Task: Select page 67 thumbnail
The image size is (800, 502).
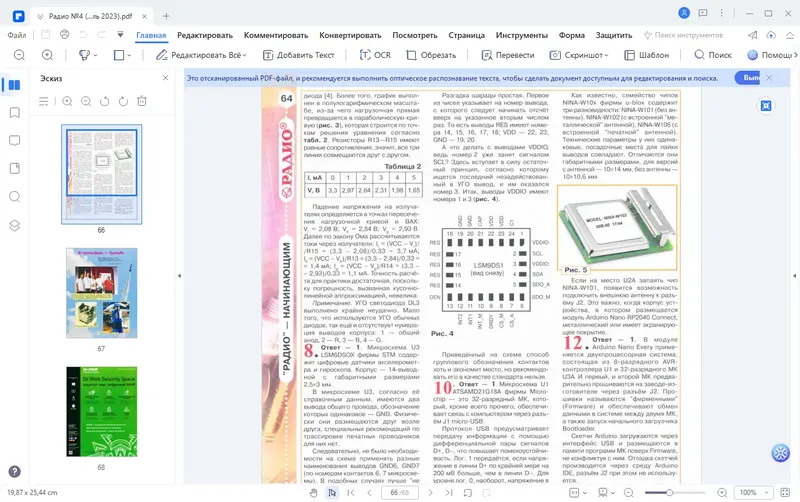Action: (102, 293)
